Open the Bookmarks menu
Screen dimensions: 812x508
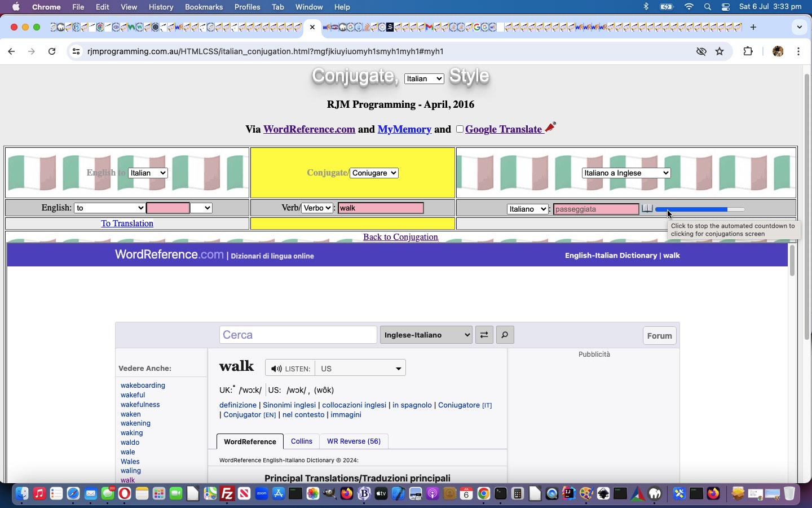pos(204,7)
